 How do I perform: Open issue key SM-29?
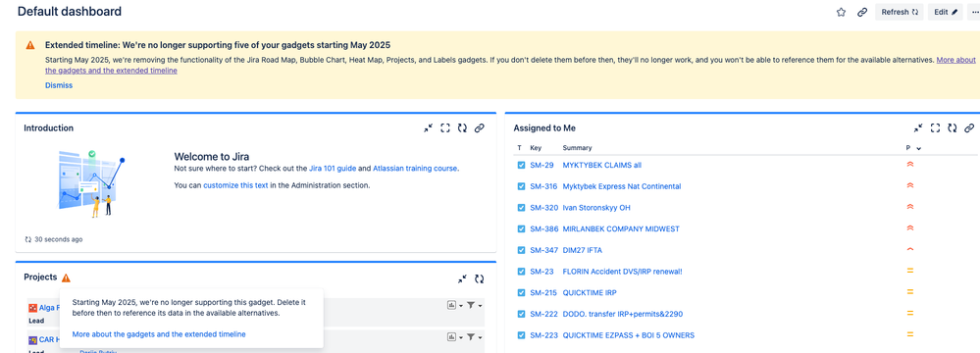tap(542, 165)
